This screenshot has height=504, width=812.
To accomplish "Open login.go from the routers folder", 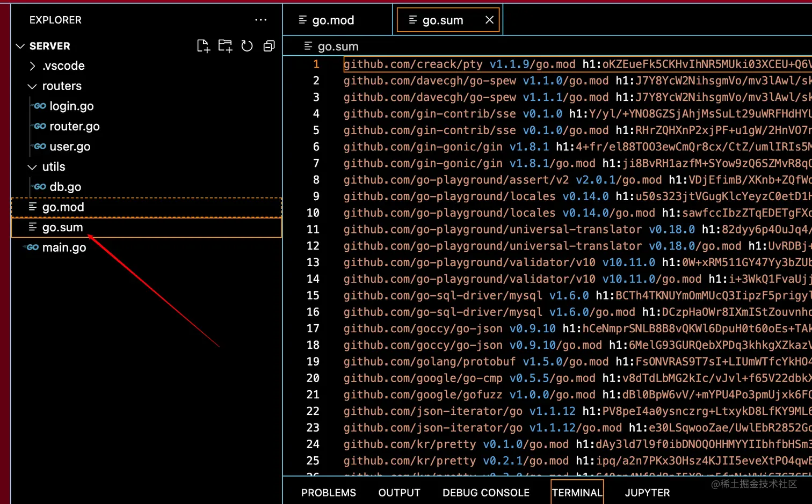I will click(x=71, y=106).
